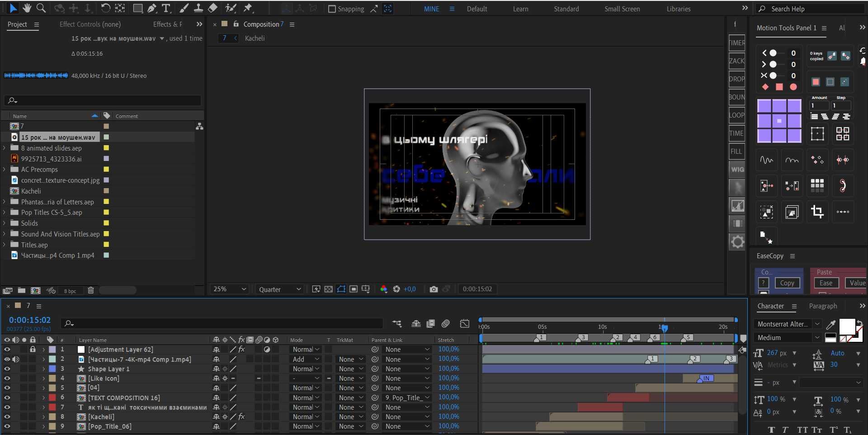Click the gear icon in side script panel

(x=737, y=242)
